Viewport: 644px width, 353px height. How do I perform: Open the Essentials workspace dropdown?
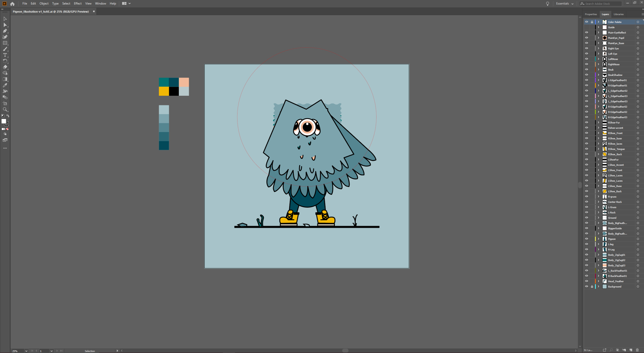[565, 4]
